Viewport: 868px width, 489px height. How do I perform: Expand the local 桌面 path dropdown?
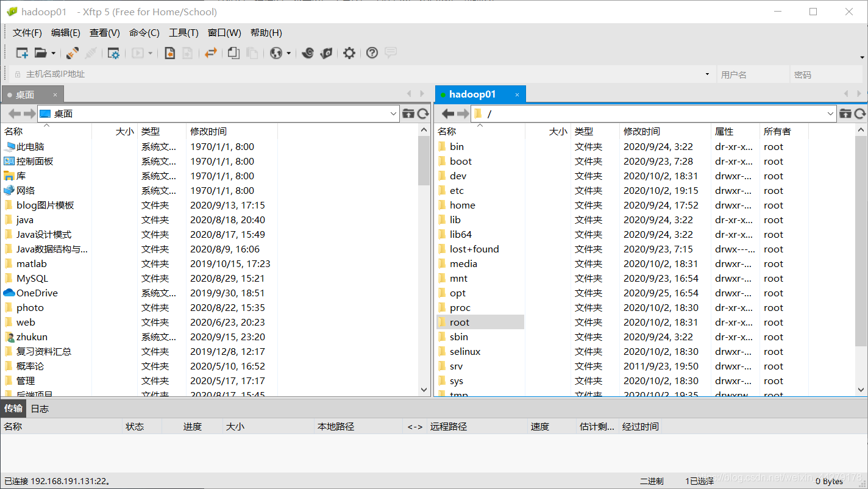tap(393, 114)
